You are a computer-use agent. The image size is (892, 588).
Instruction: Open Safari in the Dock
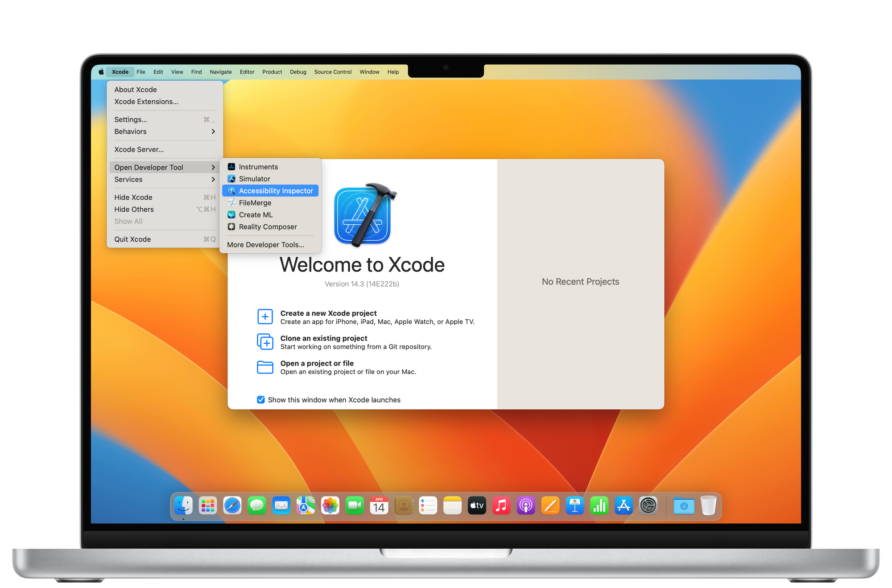pyautogui.click(x=232, y=506)
